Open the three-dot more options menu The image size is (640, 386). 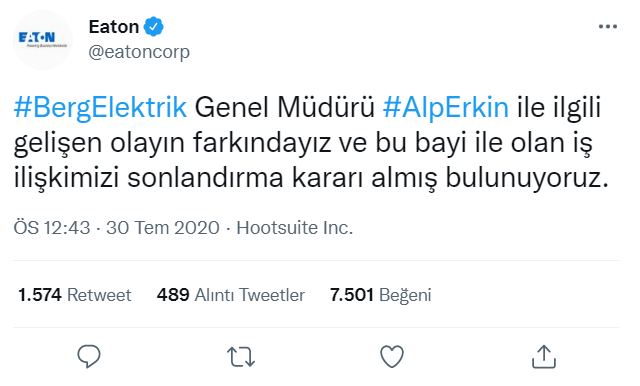tap(608, 27)
